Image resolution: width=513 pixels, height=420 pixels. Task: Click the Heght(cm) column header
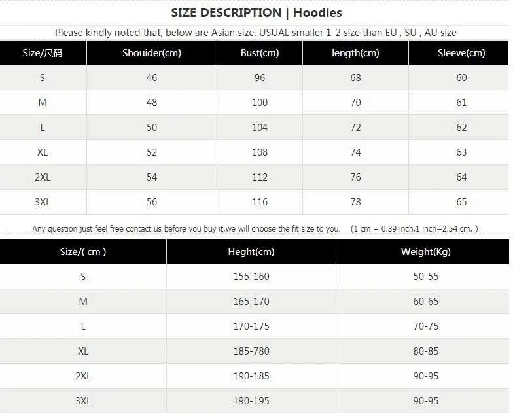pos(251,251)
